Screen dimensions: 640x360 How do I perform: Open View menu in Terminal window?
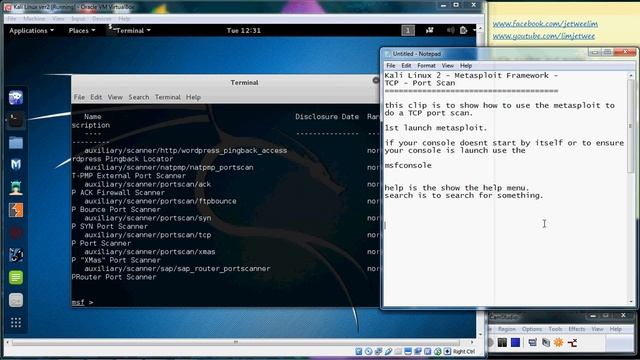(115, 97)
